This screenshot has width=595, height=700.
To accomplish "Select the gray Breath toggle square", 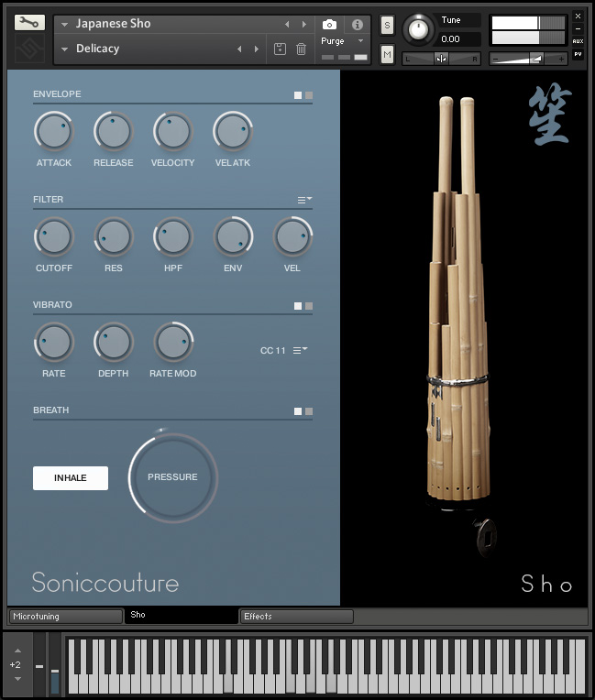I will (309, 411).
